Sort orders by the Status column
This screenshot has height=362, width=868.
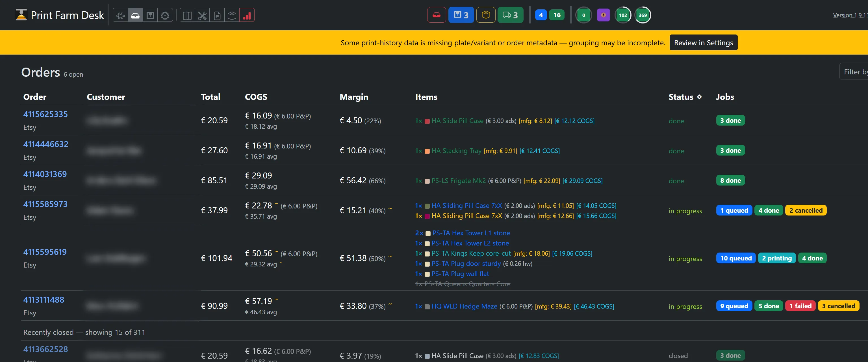(x=685, y=97)
